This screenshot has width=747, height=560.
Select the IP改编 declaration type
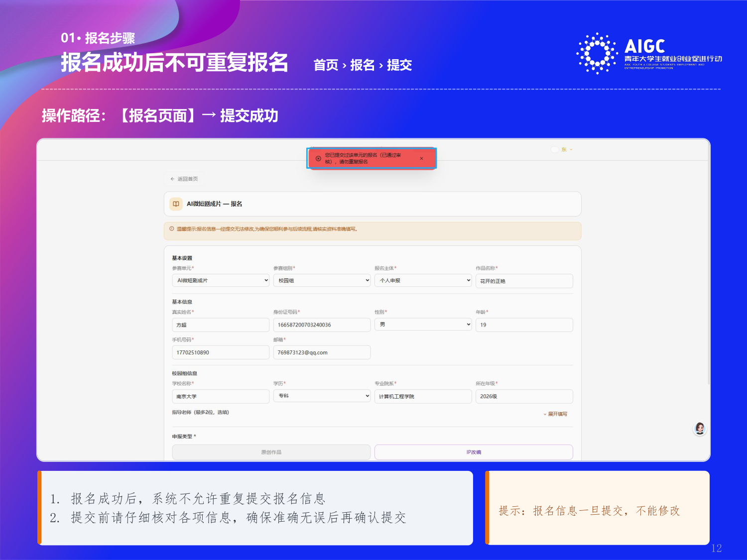474,452
